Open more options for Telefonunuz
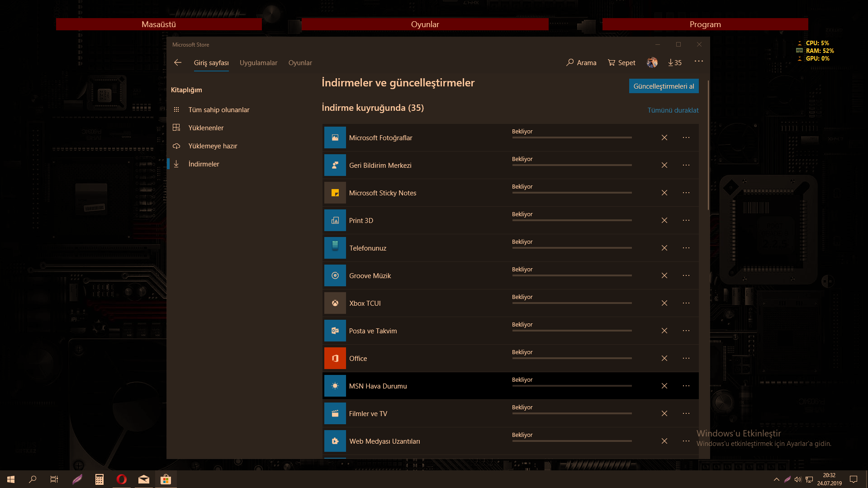868x488 pixels. (686, 248)
